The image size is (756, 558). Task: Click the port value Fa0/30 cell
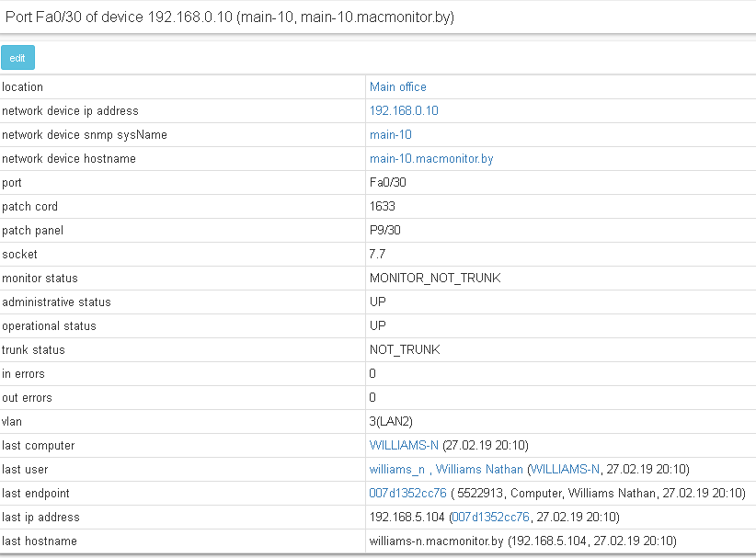(387, 183)
